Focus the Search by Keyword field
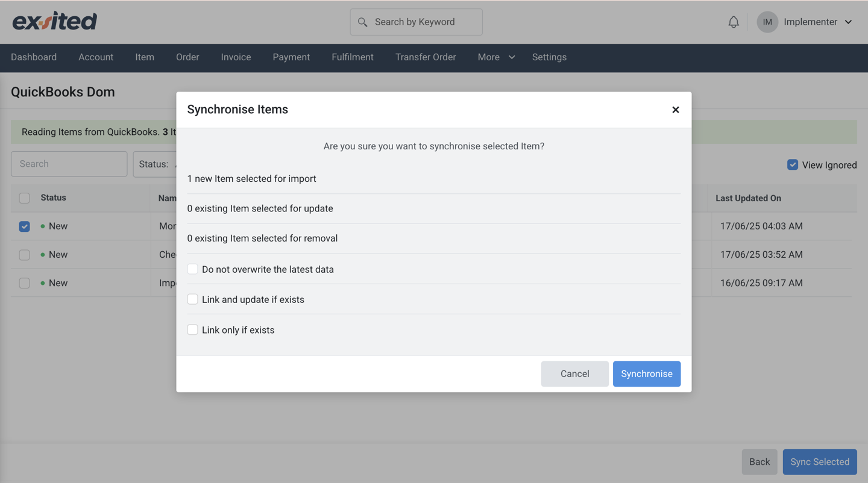The width and height of the screenshot is (868, 483). [416, 22]
